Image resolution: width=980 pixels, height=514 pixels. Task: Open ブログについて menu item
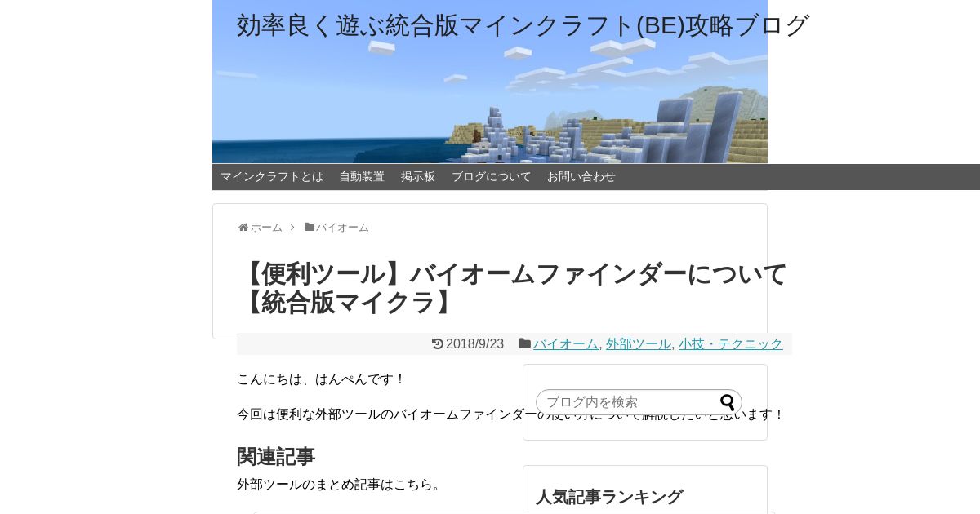(x=492, y=177)
